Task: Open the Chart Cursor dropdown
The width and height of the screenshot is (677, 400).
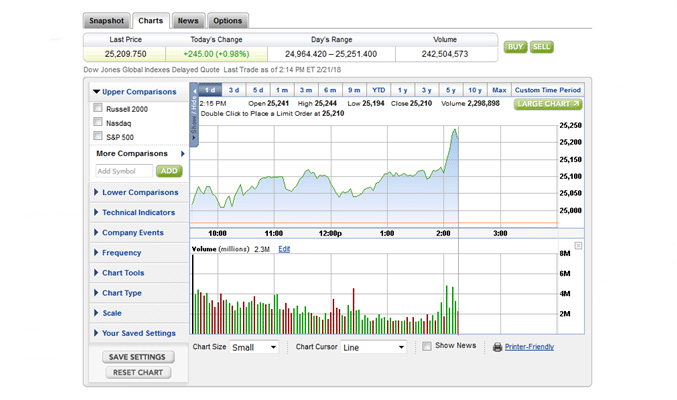Action: (x=373, y=347)
